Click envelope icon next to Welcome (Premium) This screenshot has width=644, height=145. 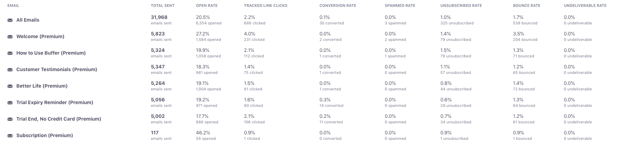coord(10,37)
